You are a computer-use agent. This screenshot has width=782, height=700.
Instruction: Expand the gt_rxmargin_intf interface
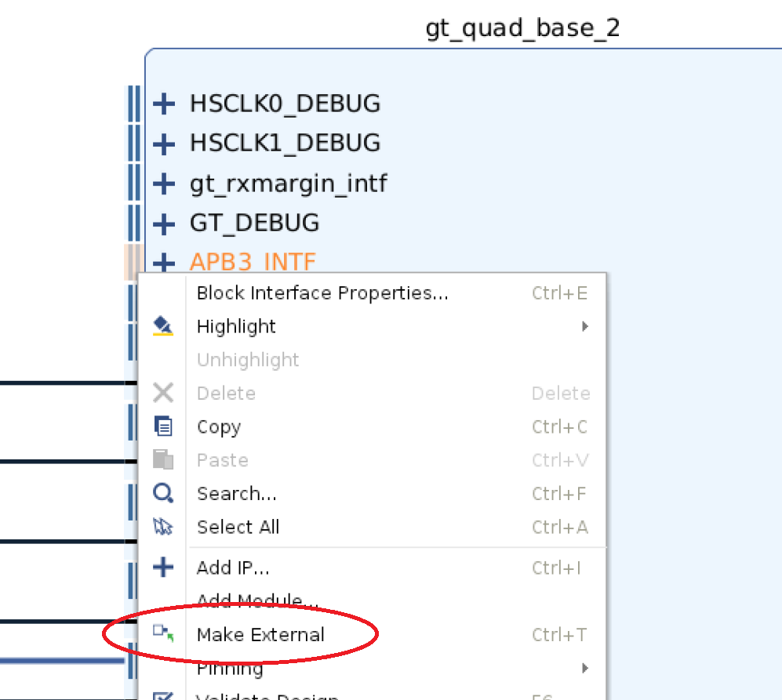click(163, 184)
